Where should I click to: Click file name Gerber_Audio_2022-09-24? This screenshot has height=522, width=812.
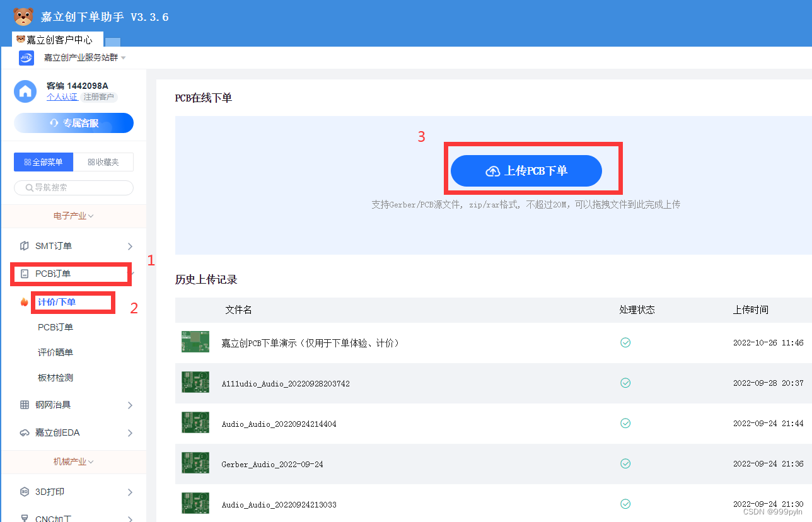click(x=272, y=464)
